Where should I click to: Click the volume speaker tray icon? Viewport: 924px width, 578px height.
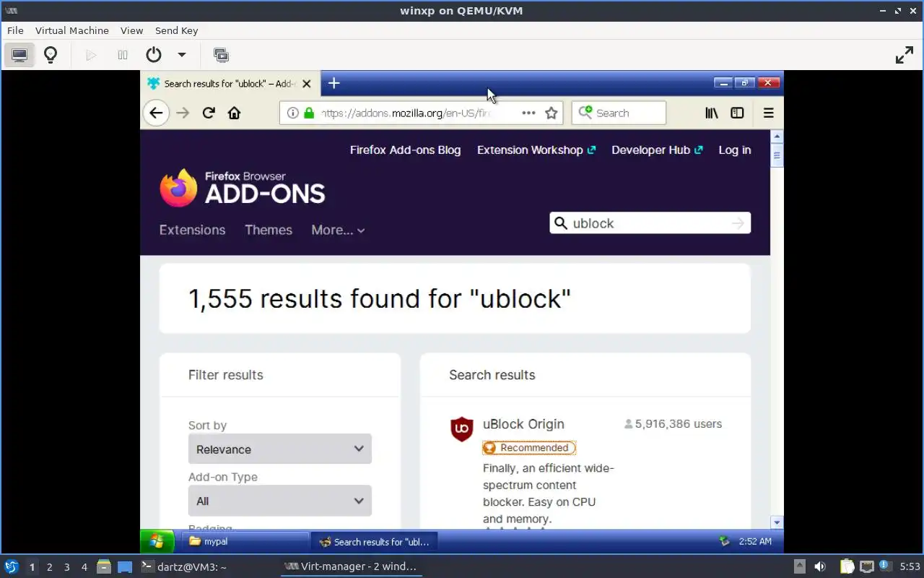(x=820, y=566)
